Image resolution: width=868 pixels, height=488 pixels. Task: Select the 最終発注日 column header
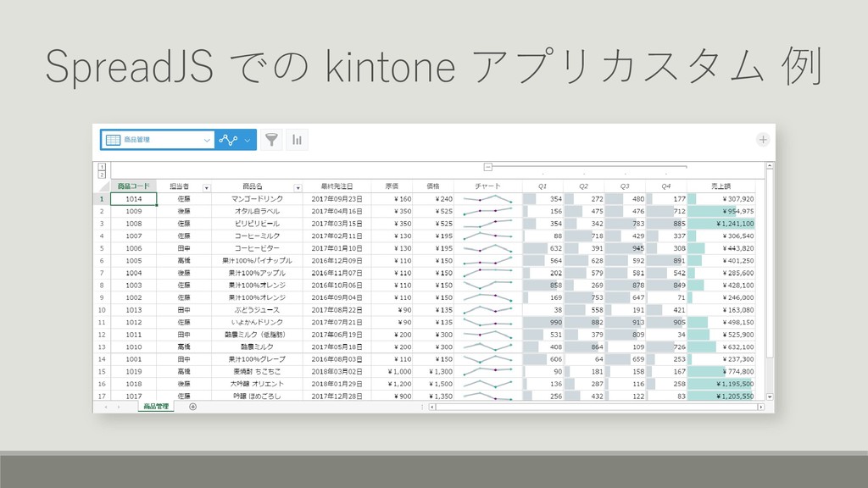pyautogui.click(x=337, y=186)
